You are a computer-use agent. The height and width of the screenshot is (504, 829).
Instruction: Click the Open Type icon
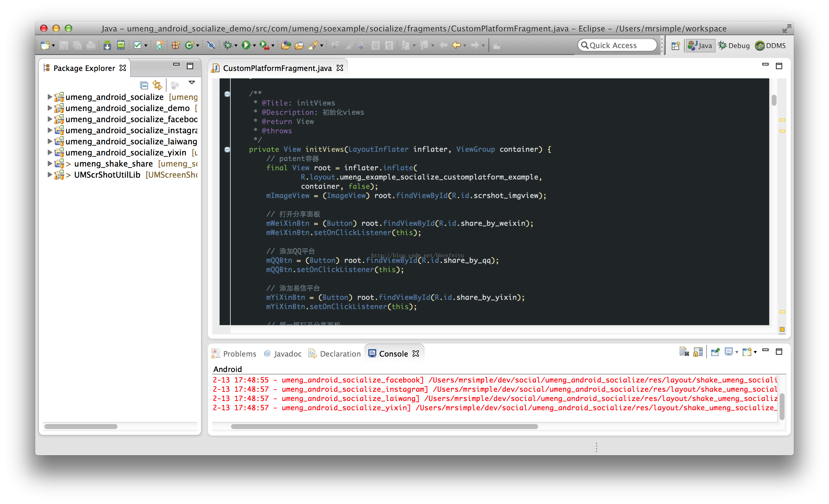tap(286, 45)
